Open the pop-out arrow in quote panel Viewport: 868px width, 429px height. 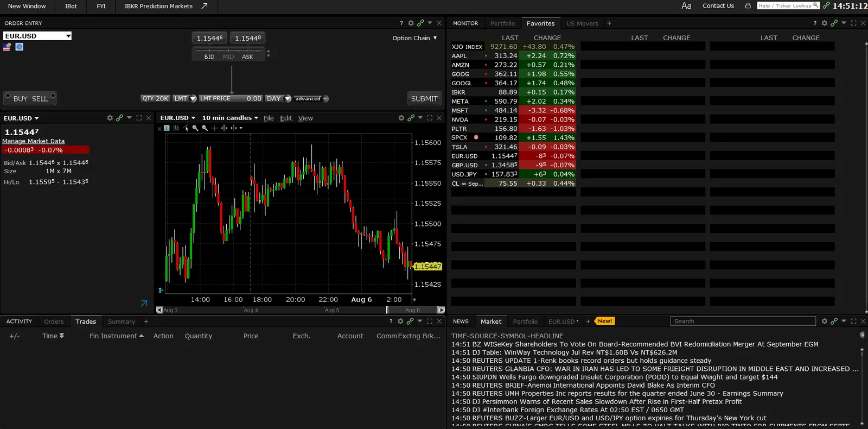pyautogui.click(x=144, y=304)
